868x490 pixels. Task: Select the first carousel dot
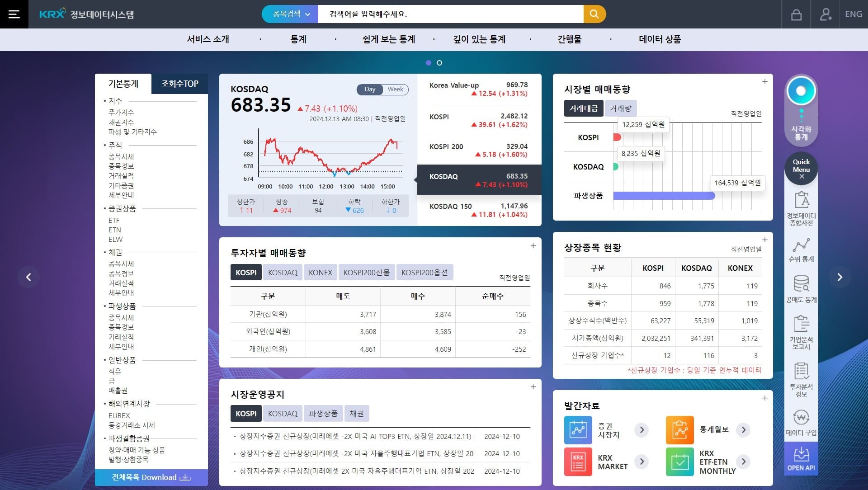429,63
